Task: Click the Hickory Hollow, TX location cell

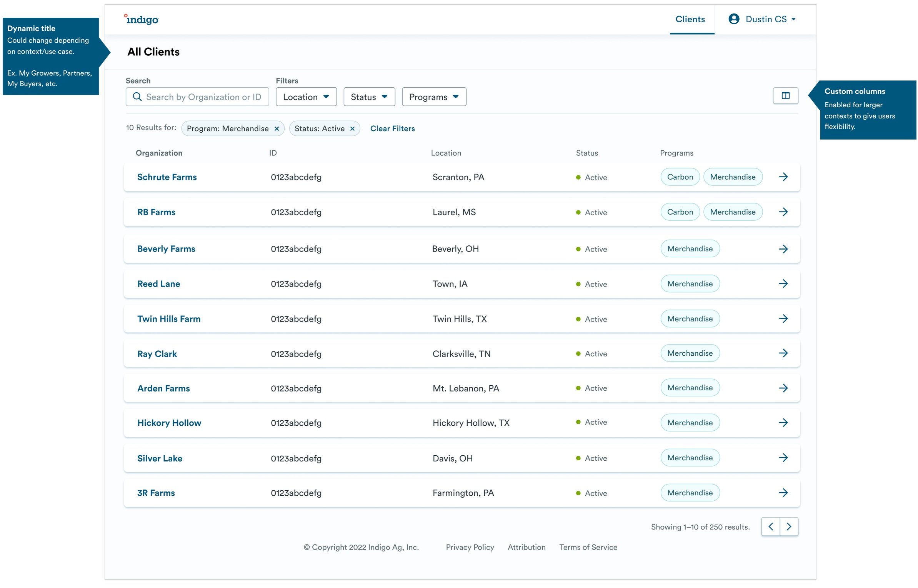Action: coord(471,423)
